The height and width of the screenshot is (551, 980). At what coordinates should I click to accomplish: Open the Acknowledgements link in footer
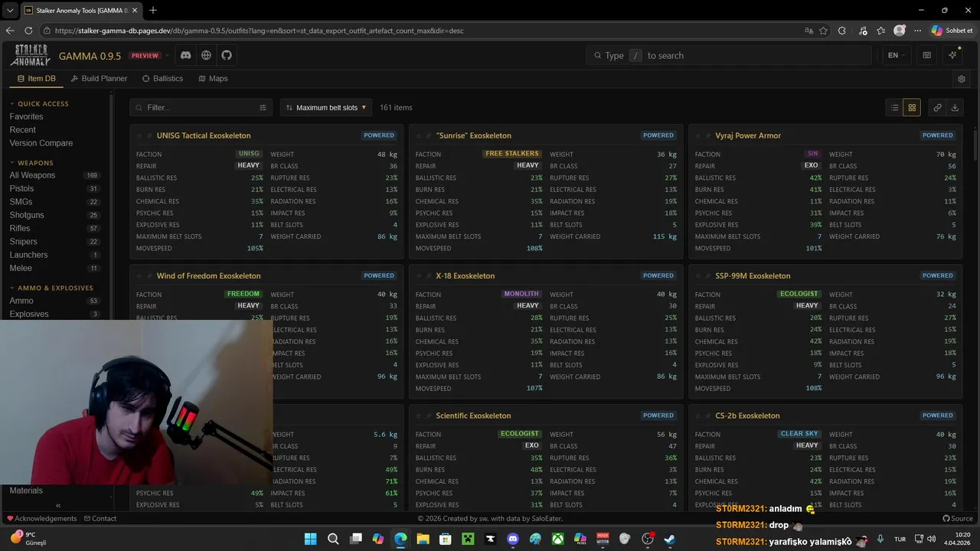point(41,519)
